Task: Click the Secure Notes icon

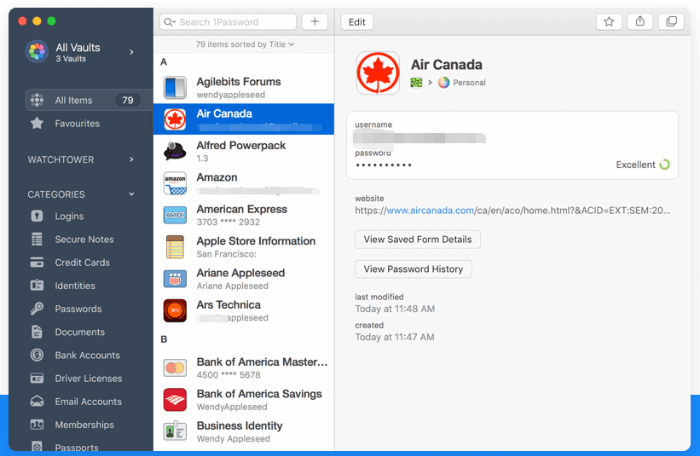Action: (37, 239)
